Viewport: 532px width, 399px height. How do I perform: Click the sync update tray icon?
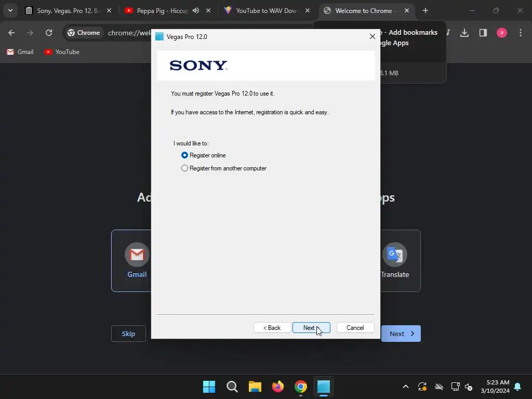click(422, 387)
